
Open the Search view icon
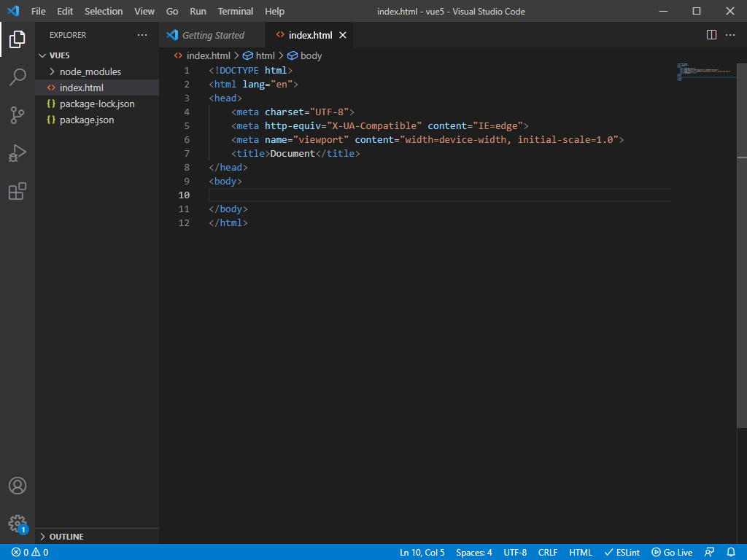pyautogui.click(x=18, y=77)
